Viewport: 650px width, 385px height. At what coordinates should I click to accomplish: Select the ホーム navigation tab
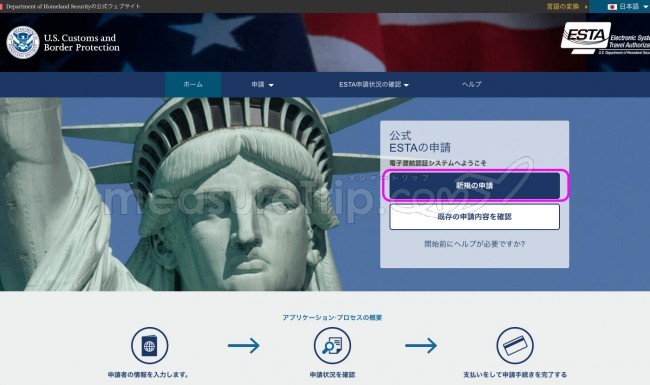193,85
